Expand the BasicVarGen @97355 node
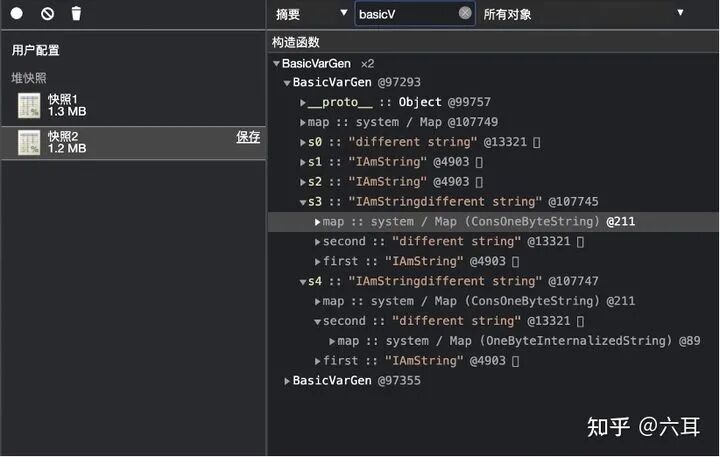The width and height of the screenshot is (720, 457). (x=287, y=381)
